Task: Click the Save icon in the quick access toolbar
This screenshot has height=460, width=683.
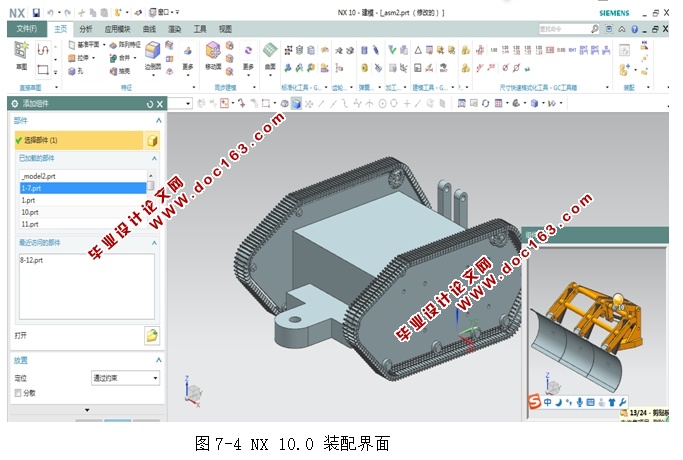Action: click(x=36, y=13)
